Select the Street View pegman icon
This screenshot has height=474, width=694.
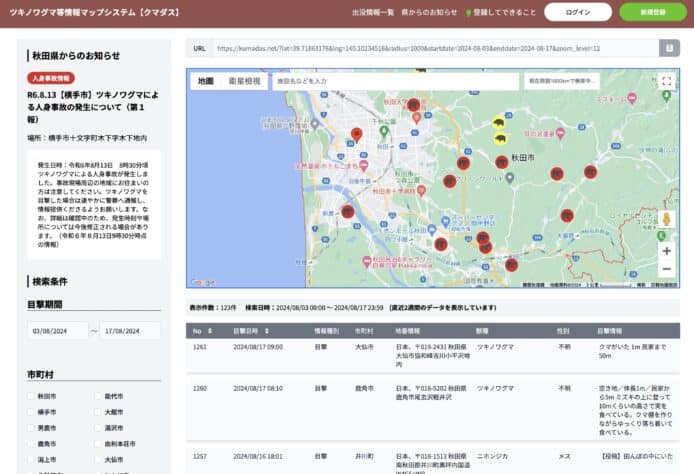pyautogui.click(x=666, y=219)
